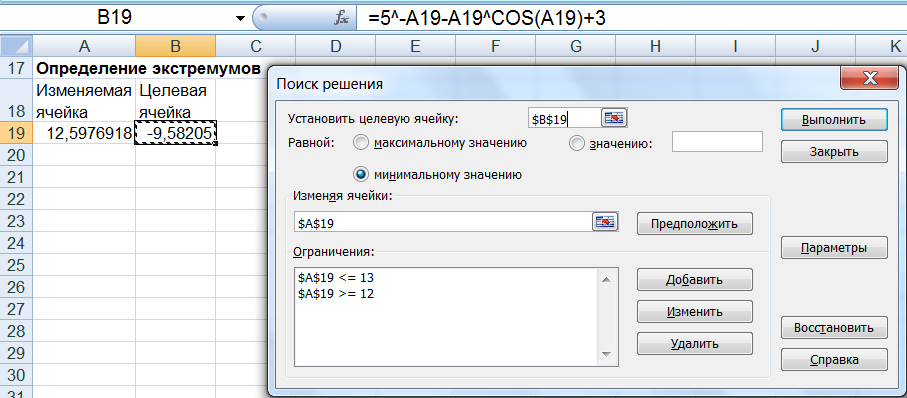
Task: Select constraint $A$19 >= 12
Action: (x=335, y=294)
